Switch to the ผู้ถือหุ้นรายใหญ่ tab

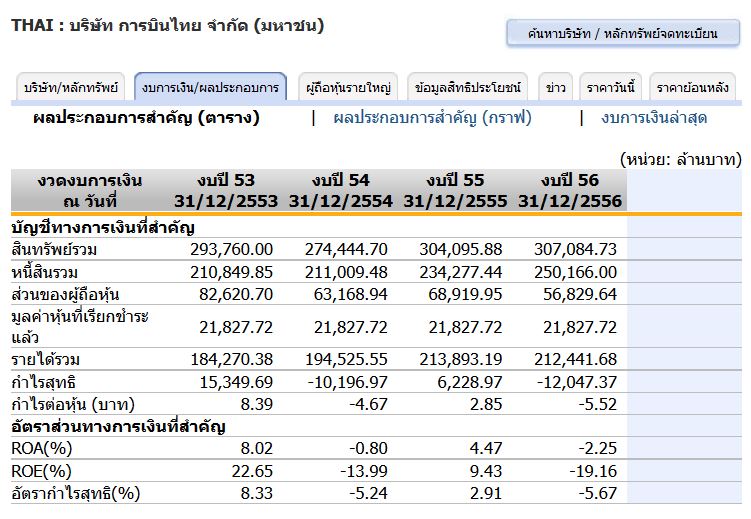pyautogui.click(x=348, y=88)
